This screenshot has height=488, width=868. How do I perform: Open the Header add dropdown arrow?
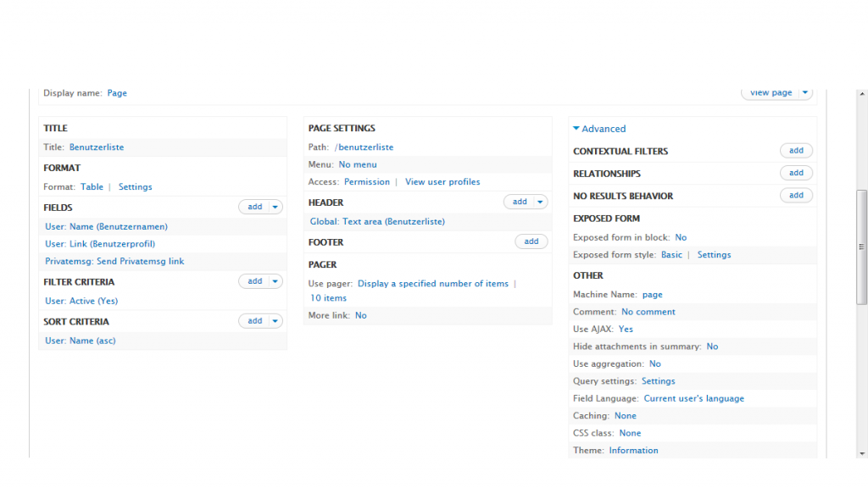click(x=540, y=202)
